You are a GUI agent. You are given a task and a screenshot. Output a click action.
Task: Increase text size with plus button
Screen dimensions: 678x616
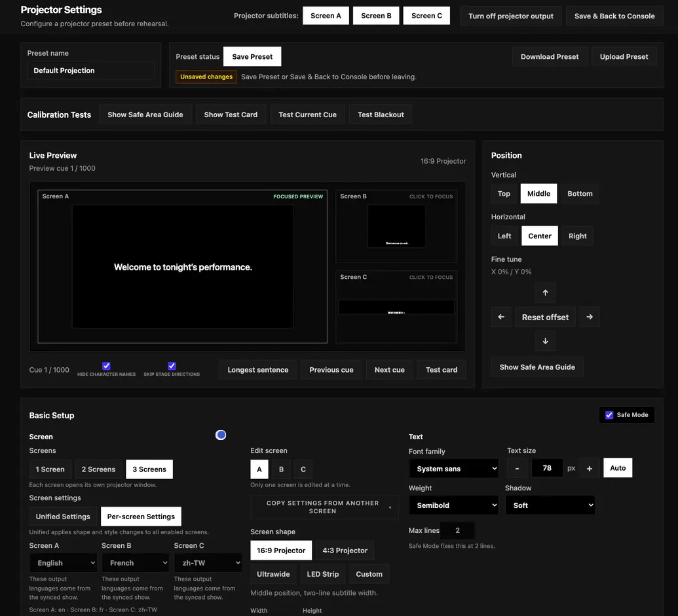590,468
